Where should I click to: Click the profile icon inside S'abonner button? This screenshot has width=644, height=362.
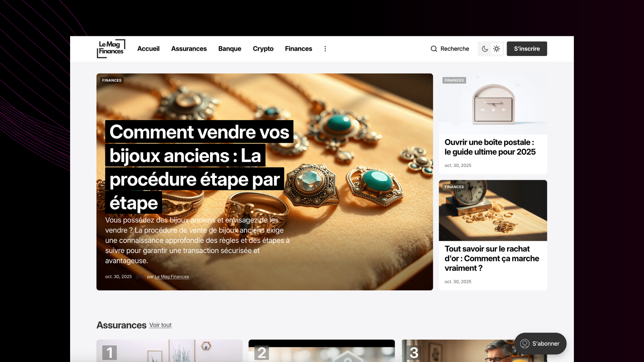point(524,344)
